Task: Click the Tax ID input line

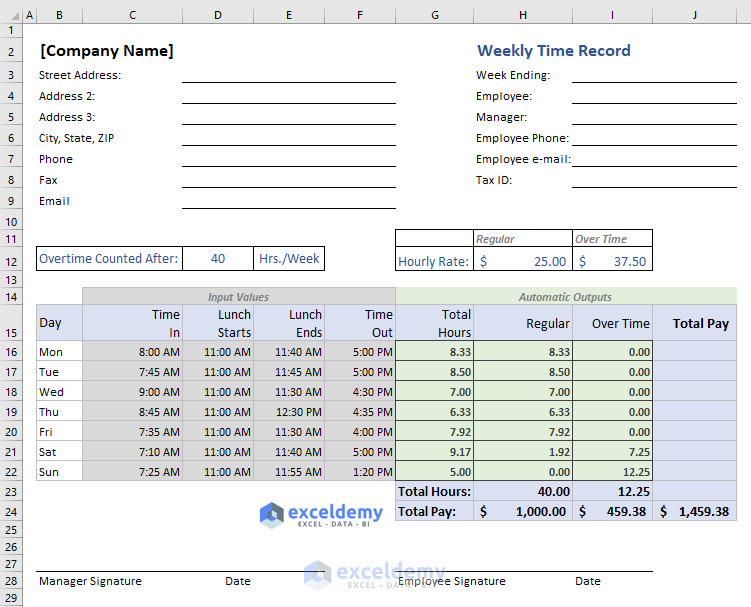Action: (x=654, y=180)
